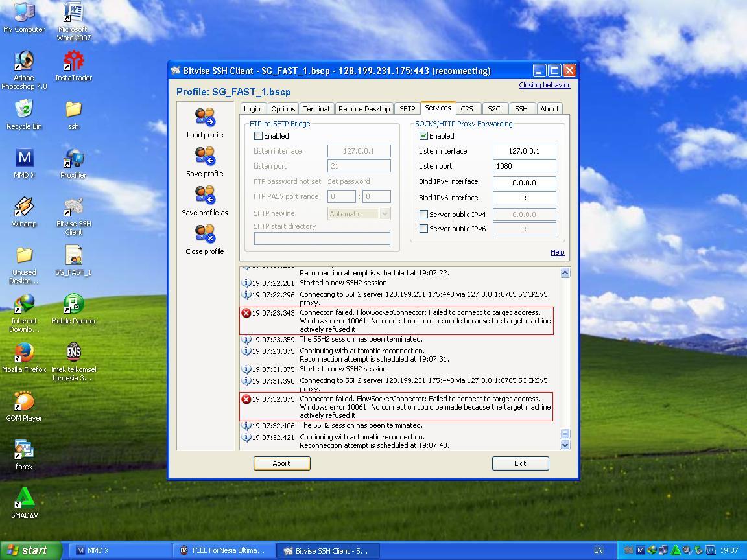Switch to the SFTP tab

point(407,109)
